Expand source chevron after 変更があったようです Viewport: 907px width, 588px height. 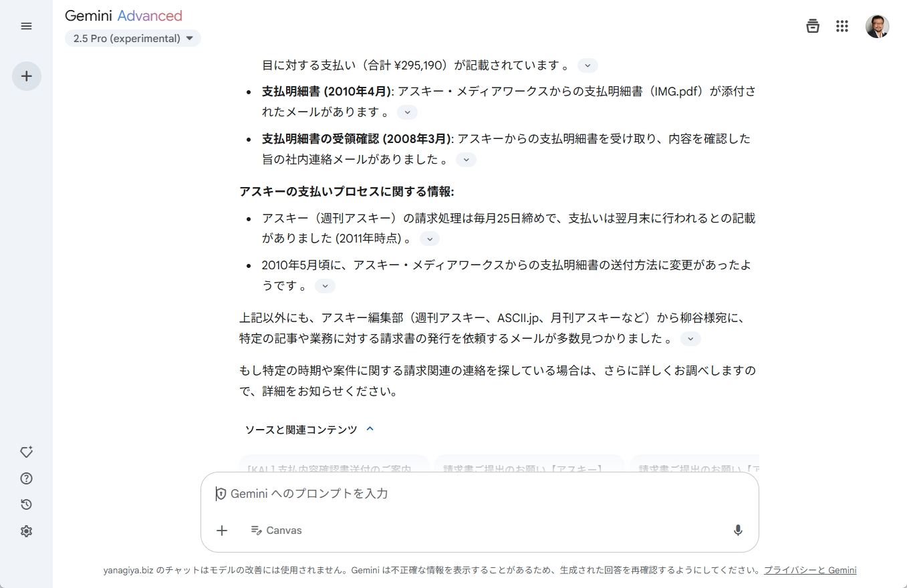[325, 286]
